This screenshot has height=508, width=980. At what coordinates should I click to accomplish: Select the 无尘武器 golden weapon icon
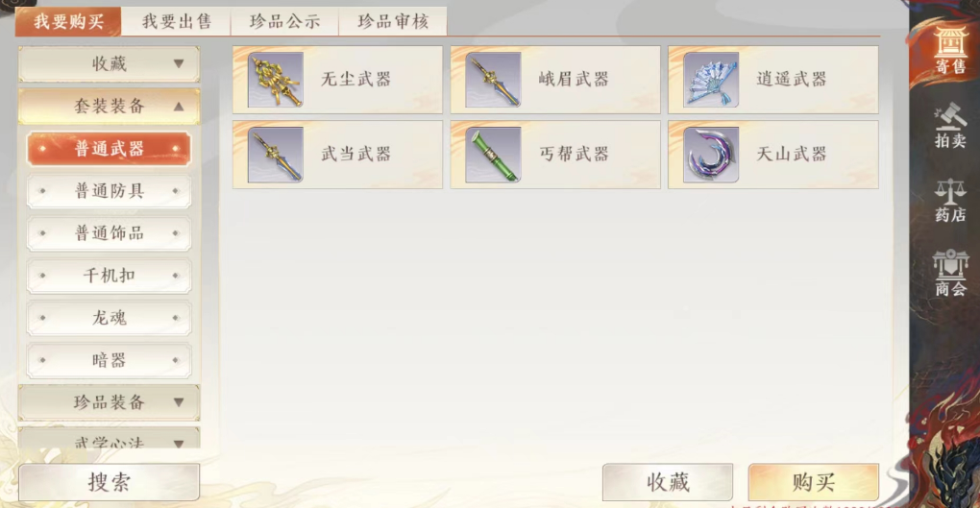coord(275,80)
